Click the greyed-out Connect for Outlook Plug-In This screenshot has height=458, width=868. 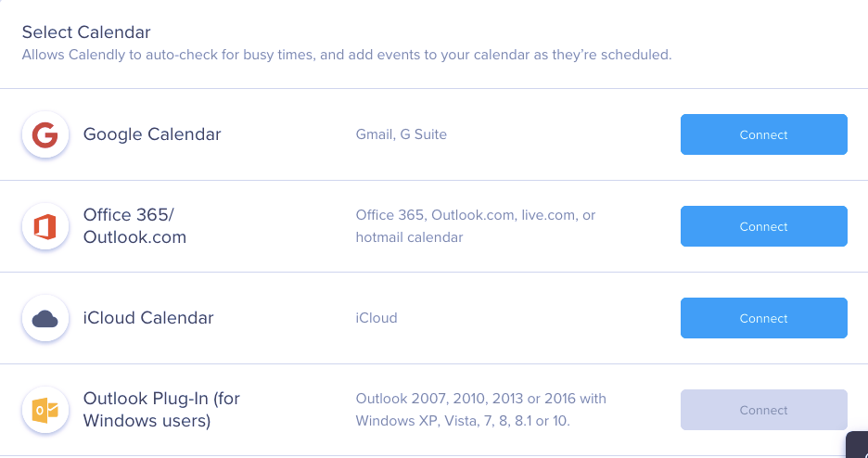(x=763, y=410)
